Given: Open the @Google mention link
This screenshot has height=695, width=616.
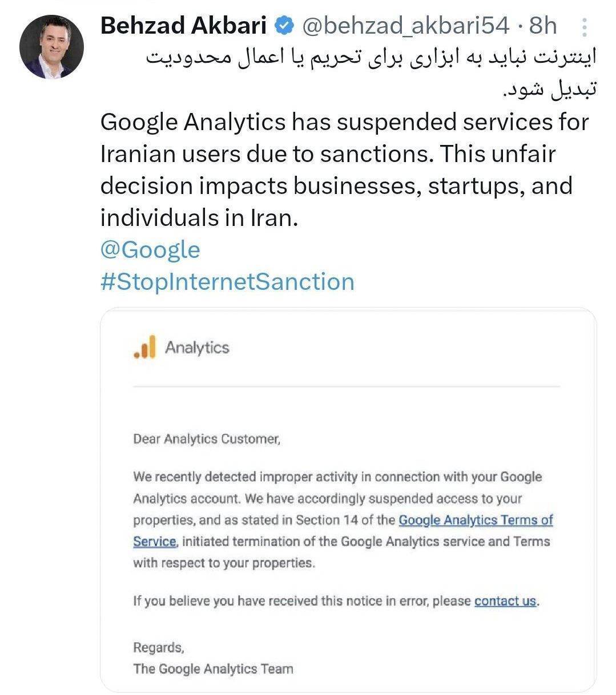Looking at the screenshot, I should (150, 249).
